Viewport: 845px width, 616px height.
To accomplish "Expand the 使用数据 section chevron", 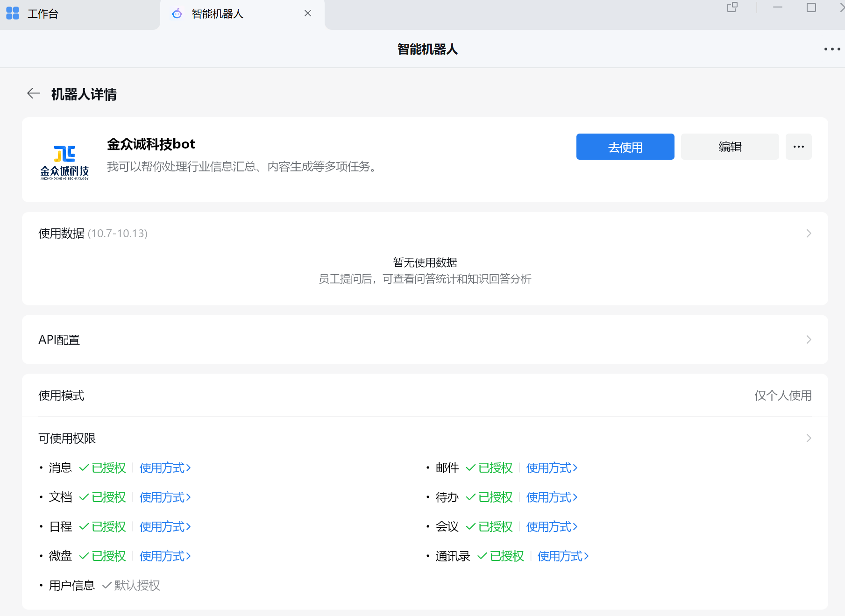I will click(x=809, y=233).
